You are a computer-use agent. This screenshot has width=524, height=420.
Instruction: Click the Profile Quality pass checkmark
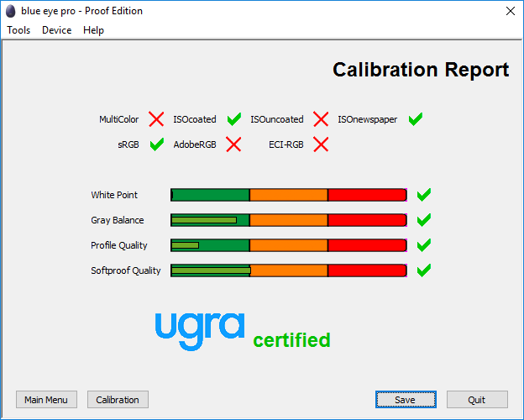point(424,245)
